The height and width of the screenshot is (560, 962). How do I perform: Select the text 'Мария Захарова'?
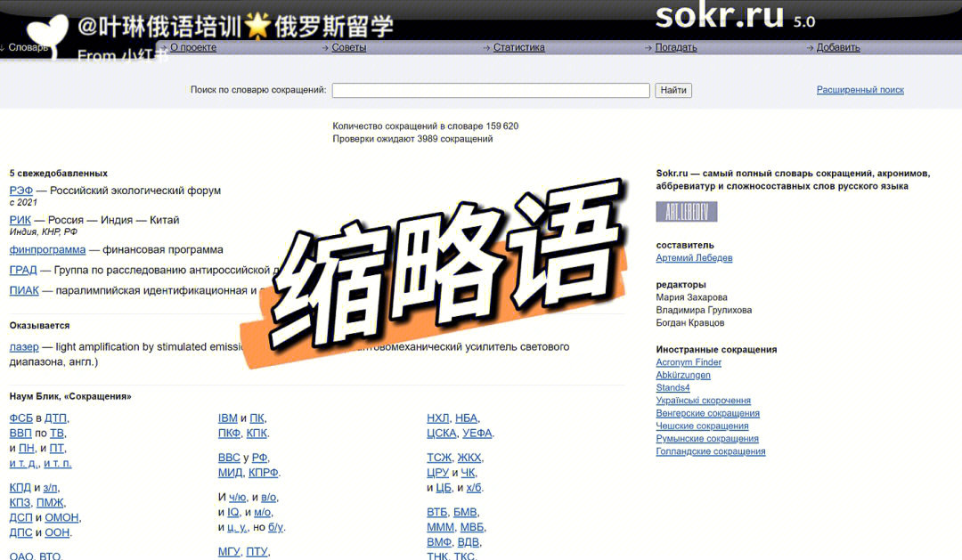(691, 297)
